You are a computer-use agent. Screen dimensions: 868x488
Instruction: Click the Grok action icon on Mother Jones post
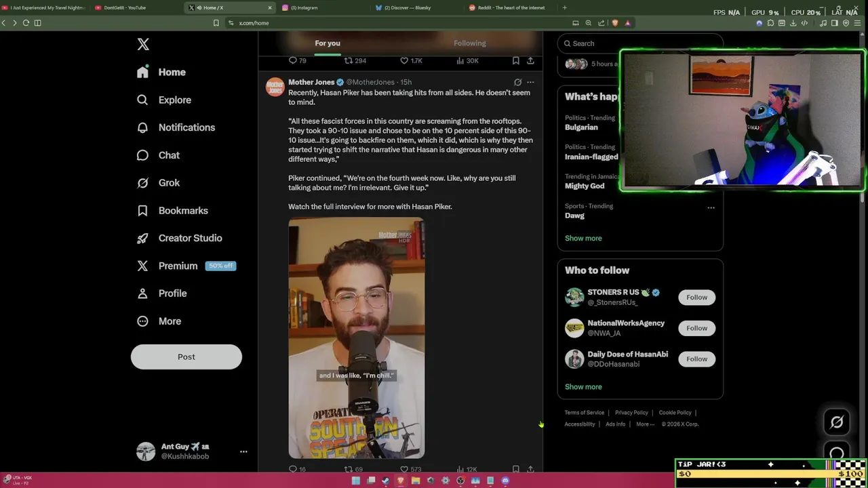[x=517, y=82]
